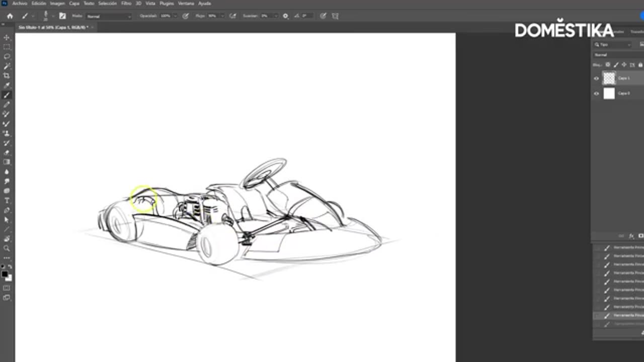This screenshot has height=362, width=644.
Task: Select the Type tool
Action: point(7,201)
